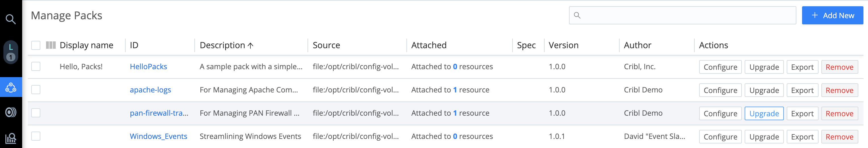Sort by the Description column arrow
This screenshot has width=868, height=148.
click(250, 45)
